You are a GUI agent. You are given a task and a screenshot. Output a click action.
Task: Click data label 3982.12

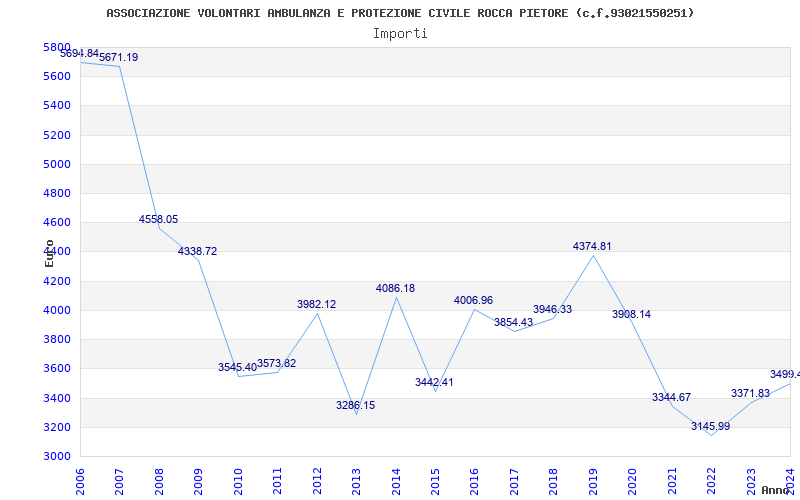316,304
